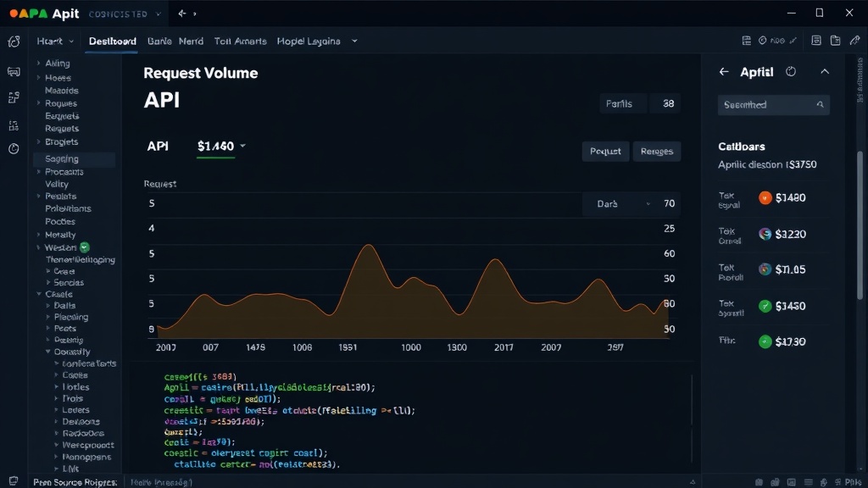The width and height of the screenshot is (868, 488).
Task: Click the circular timer icon beside 'noo'
Action: pos(762,41)
